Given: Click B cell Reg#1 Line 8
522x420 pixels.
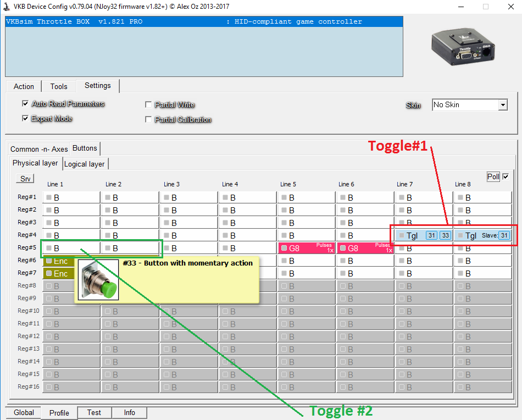Looking at the screenshot, I should (483, 197).
